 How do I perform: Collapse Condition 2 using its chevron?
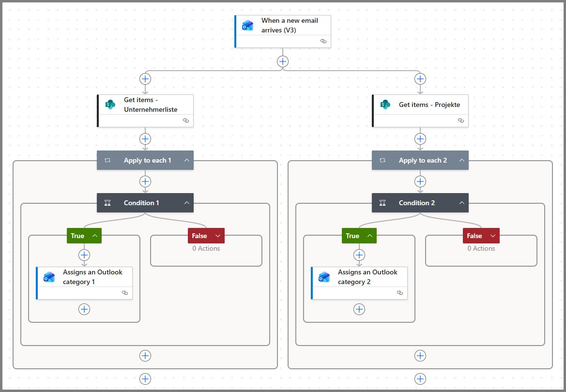[x=462, y=203]
